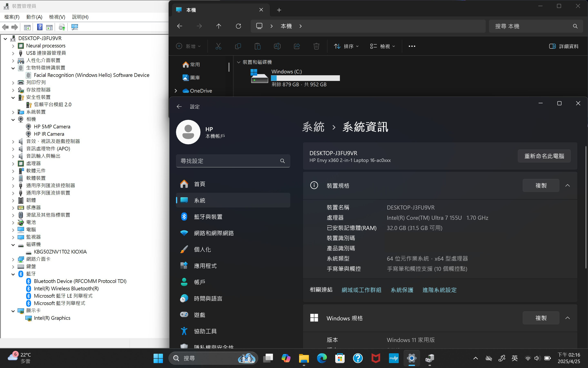This screenshot has height=368, width=588.
Task: Open new tab with plus button
Action: click(279, 10)
